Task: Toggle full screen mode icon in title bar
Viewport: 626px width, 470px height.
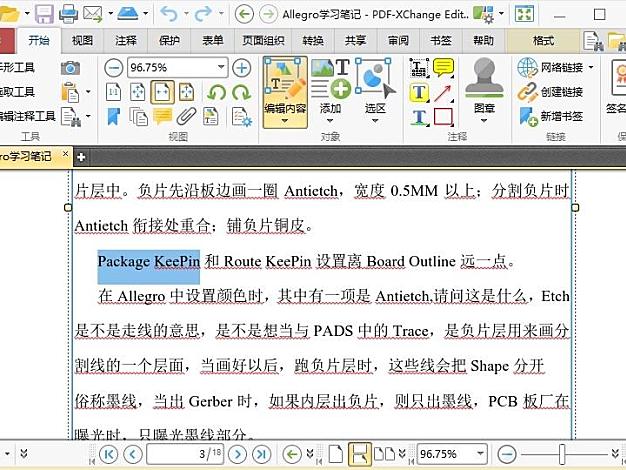Action: pos(524,14)
